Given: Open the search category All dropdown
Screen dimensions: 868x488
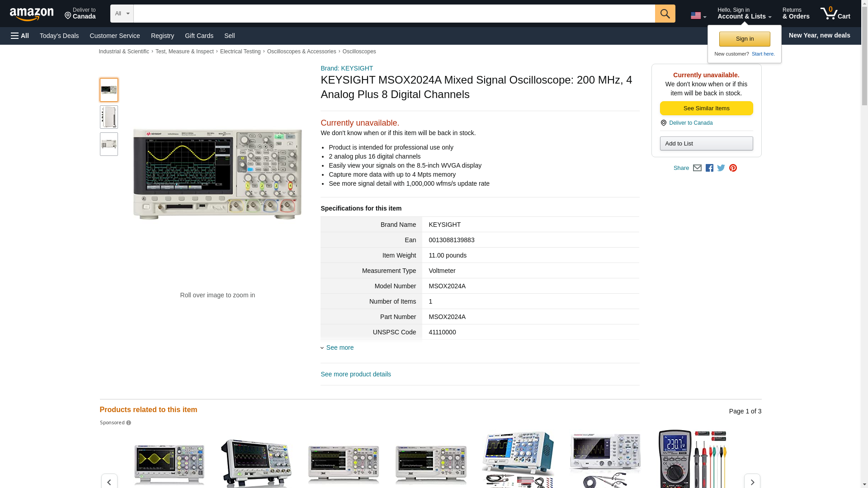Looking at the screenshot, I should [x=122, y=14].
